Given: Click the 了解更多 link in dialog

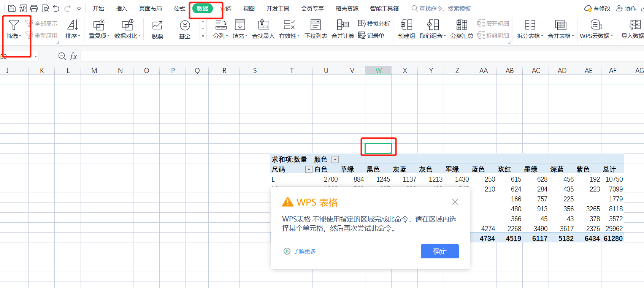Looking at the screenshot, I should point(304,251).
